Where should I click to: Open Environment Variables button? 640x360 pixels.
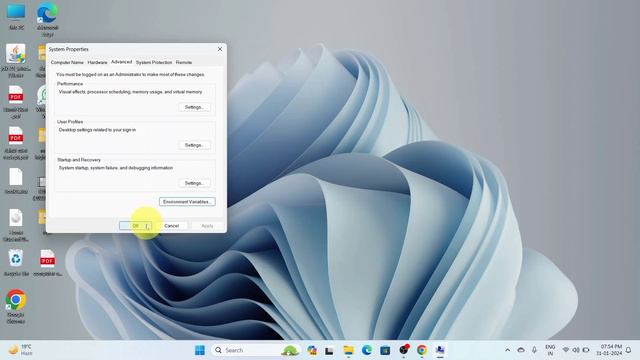pos(187,202)
